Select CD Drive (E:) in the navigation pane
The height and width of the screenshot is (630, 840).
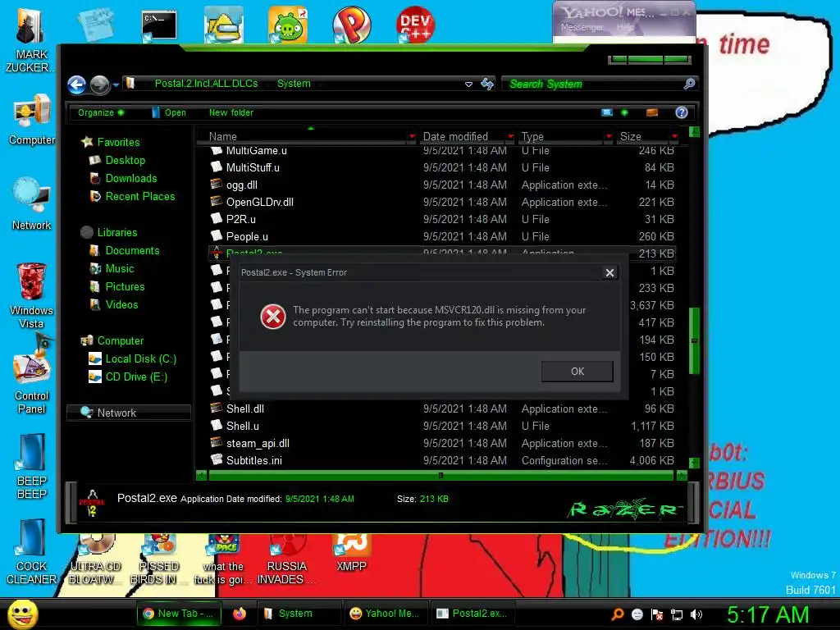(x=136, y=377)
